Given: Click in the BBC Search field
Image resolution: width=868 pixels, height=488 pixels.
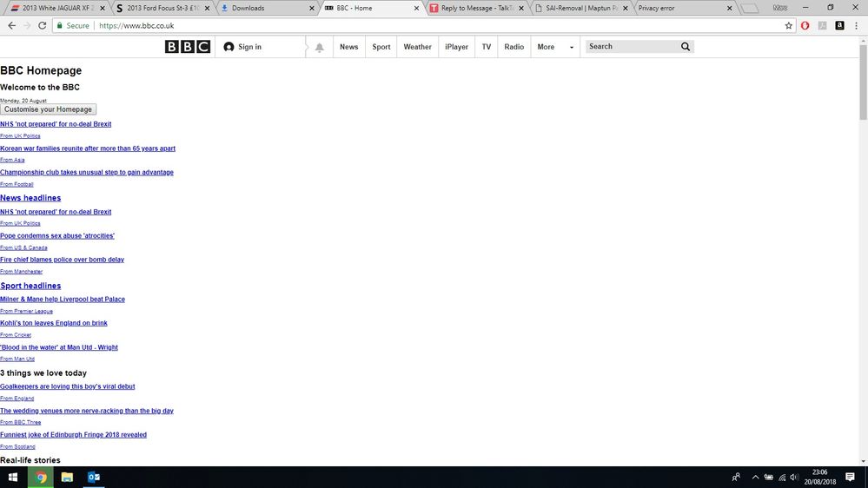Looking at the screenshot, I should coord(633,47).
